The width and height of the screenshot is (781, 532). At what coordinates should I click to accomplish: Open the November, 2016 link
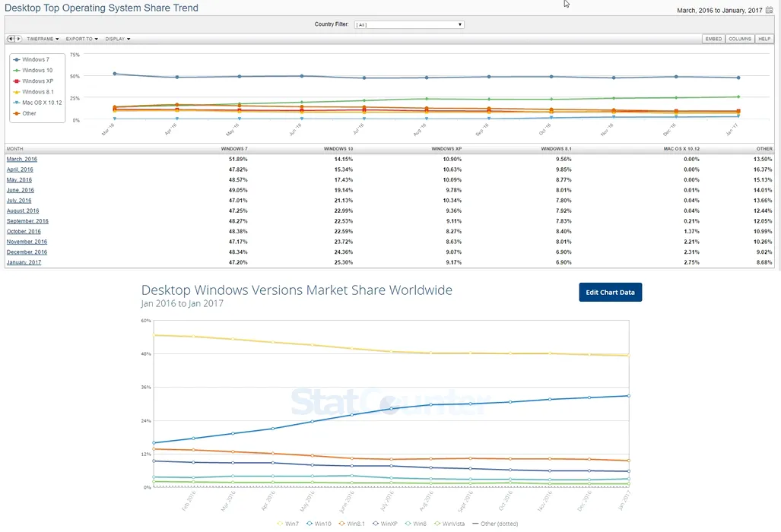pos(27,242)
